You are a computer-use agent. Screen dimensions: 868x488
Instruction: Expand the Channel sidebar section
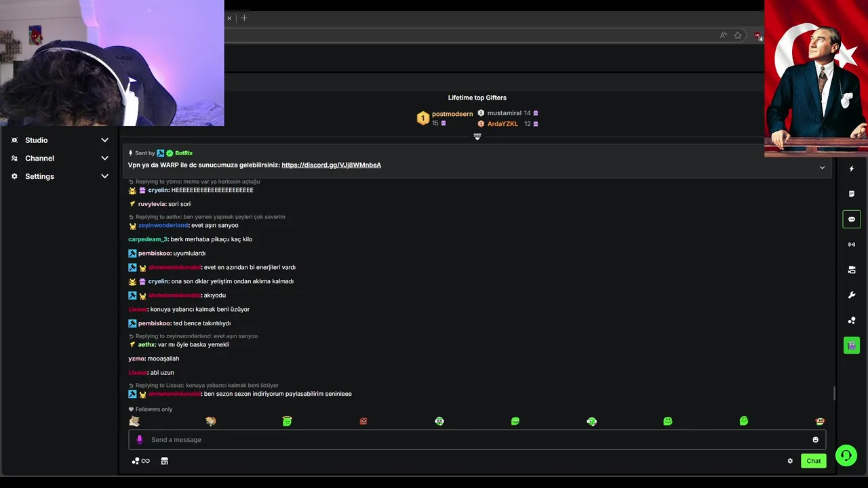pyautogui.click(x=104, y=158)
